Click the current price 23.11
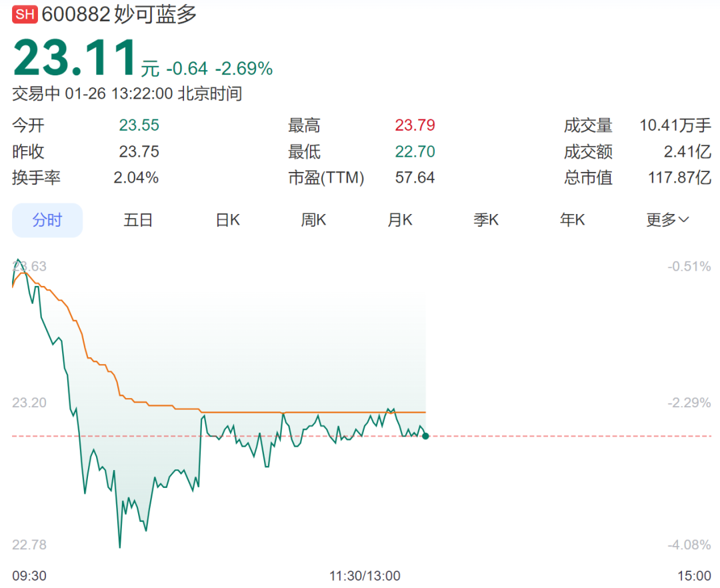This screenshot has width=720, height=588. [x=75, y=59]
